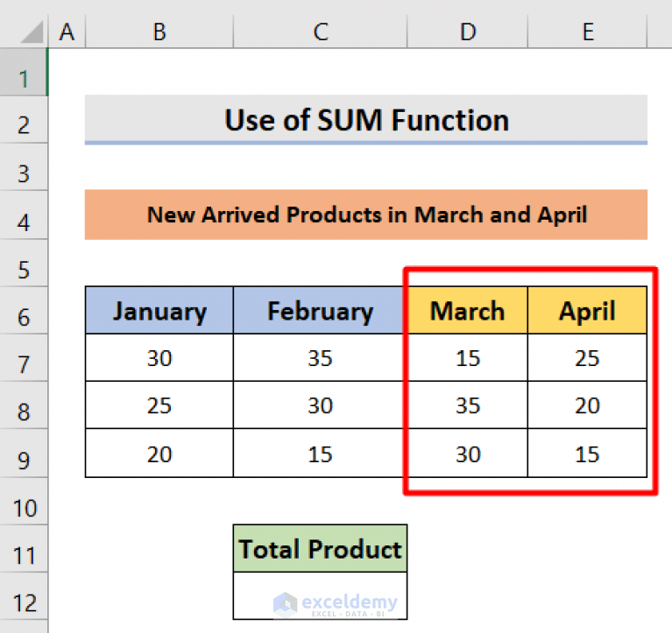This screenshot has height=633, width=672.
Task: Select April value 15 in row 9
Action: click(x=587, y=454)
